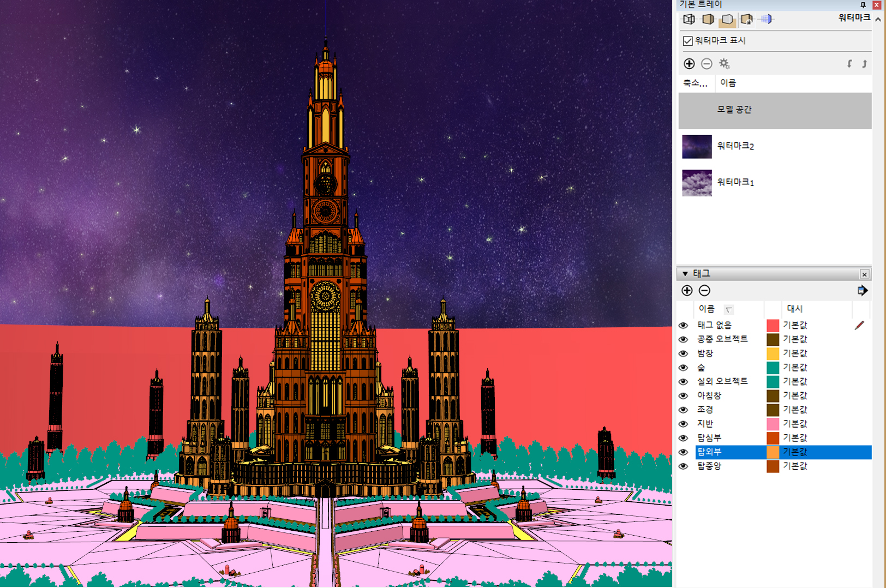Sort tags using the 이름 column arrow
The image size is (886, 588).
(728, 310)
